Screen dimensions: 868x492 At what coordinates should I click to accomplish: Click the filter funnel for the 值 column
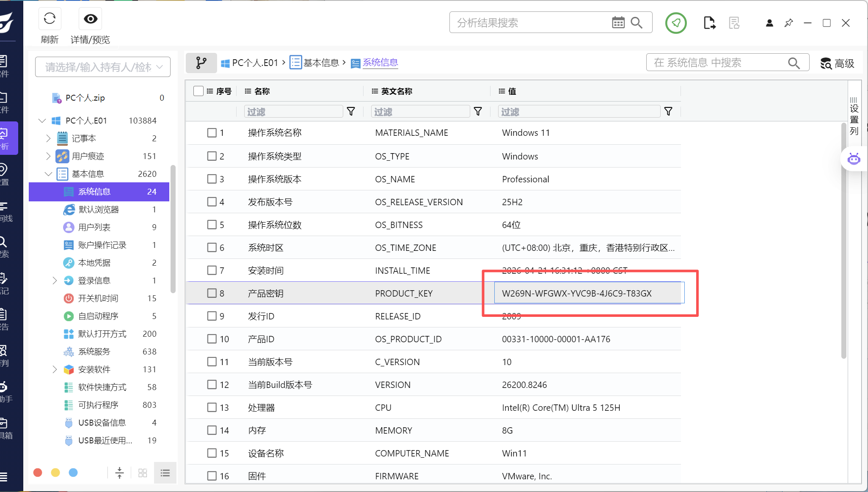668,111
